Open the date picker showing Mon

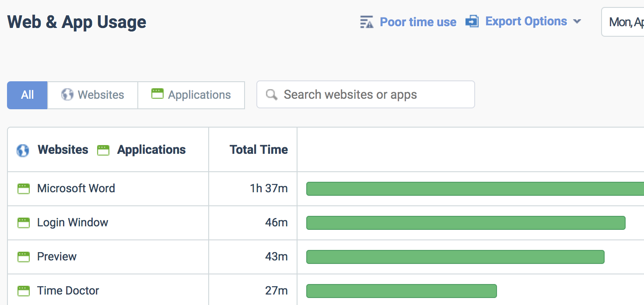(x=623, y=22)
